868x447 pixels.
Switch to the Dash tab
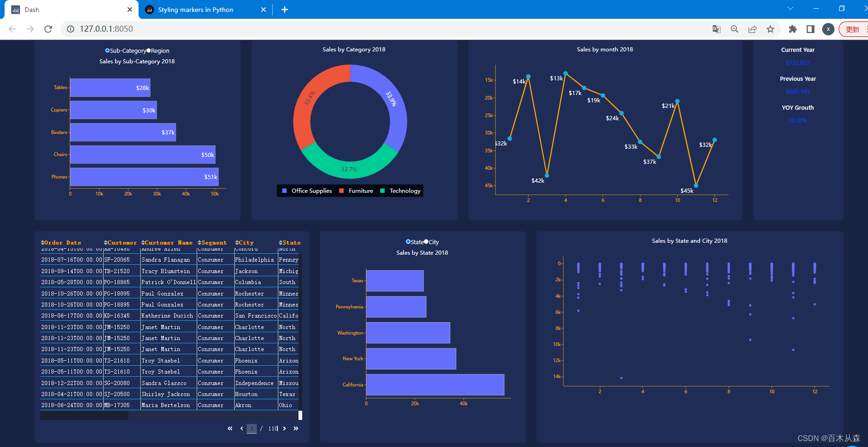71,10
